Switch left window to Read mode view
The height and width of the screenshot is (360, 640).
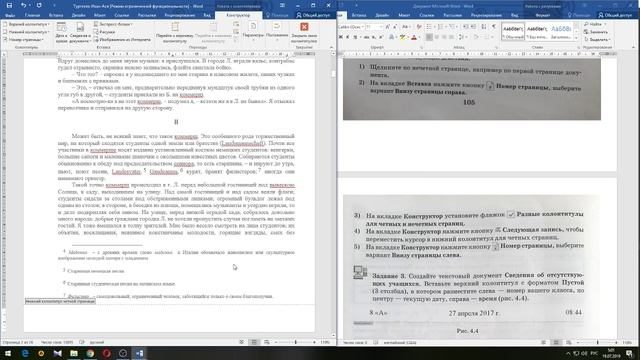pos(242,342)
